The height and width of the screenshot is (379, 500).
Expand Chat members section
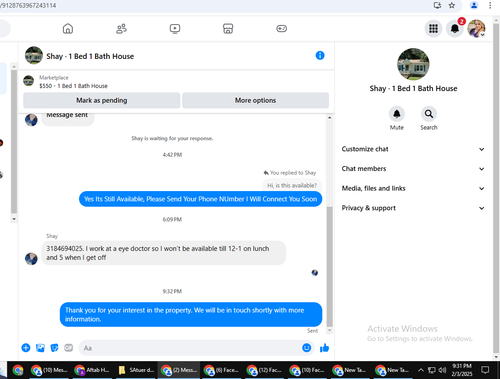(x=413, y=169)
